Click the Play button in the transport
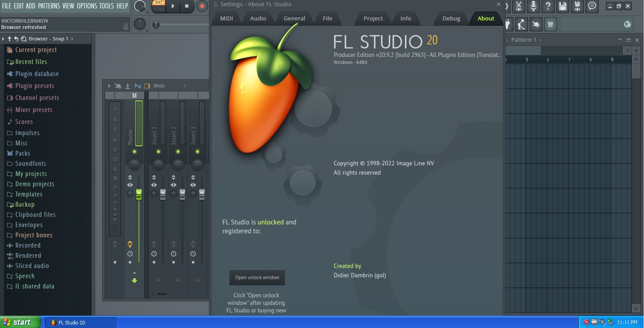Screen dimensions: 644x328 [173, 6]
